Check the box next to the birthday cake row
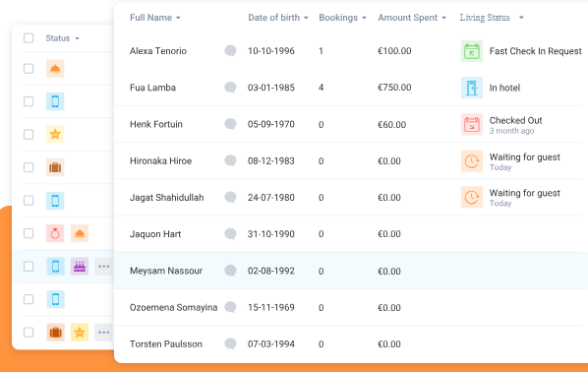This screenshot has width=588, height=372. coord(29,267)
